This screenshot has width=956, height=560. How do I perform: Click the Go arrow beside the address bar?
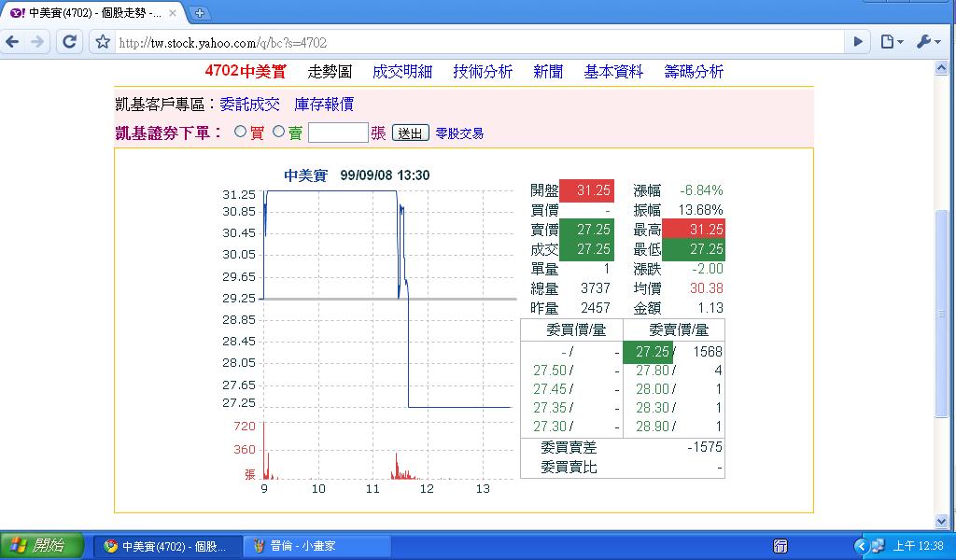click(858, 42)
